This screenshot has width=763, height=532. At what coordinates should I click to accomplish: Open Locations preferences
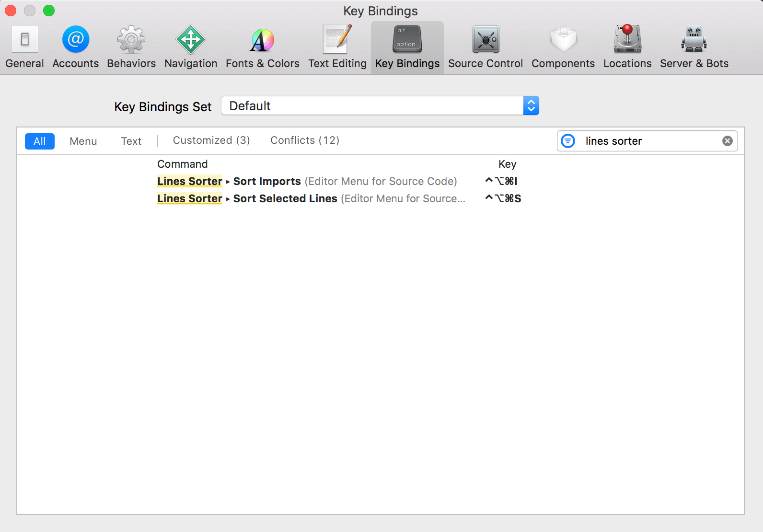point(627,47)
